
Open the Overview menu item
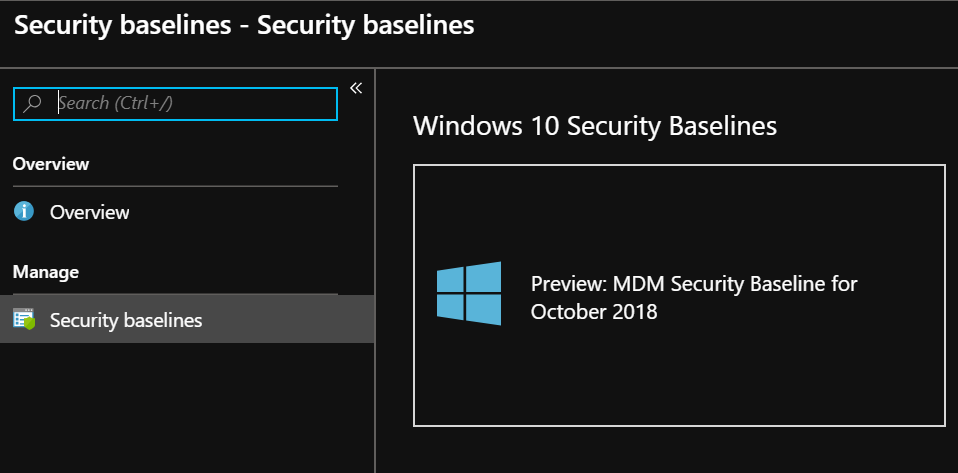click(89, 212)
